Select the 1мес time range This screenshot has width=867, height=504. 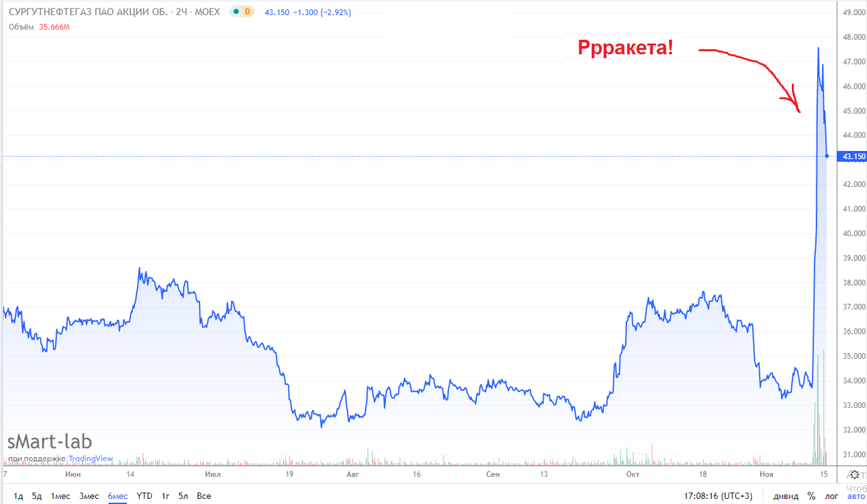click(x=61, y=496)
